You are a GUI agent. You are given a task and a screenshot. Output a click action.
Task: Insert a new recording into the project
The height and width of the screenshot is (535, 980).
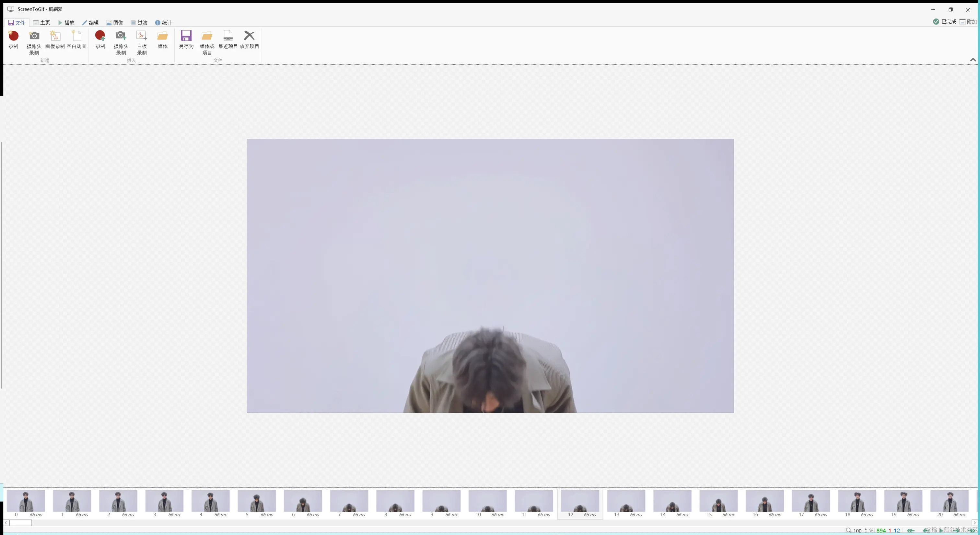100,41
